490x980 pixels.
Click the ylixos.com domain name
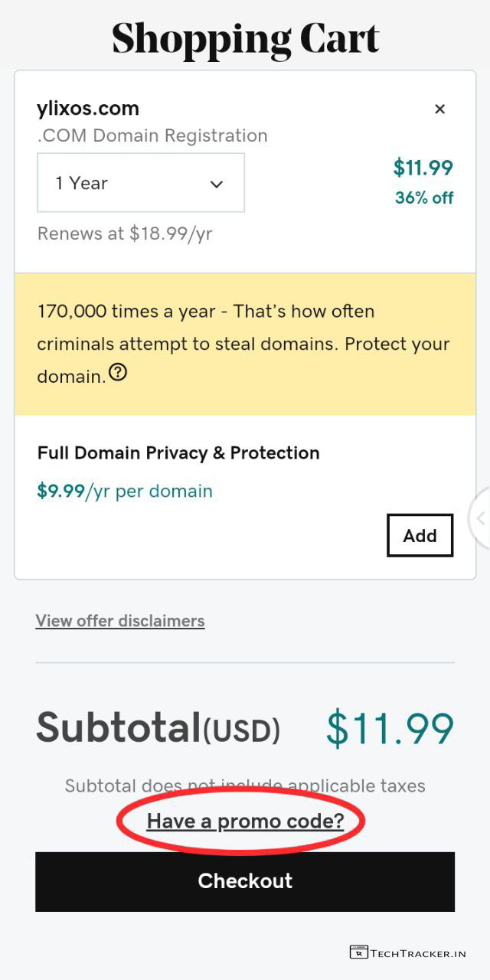click(88, 108)
